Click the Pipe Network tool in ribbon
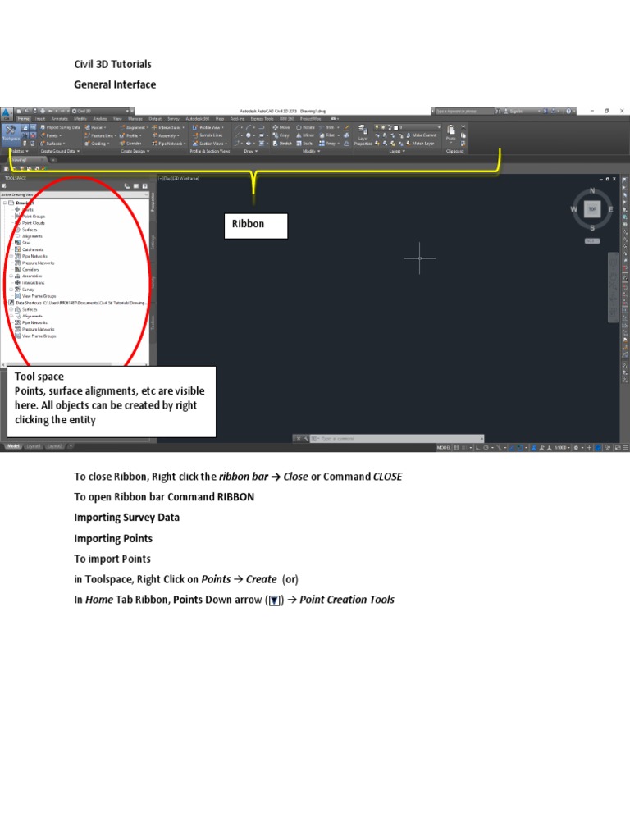This screenshot has width=630, height=840. 169,144
